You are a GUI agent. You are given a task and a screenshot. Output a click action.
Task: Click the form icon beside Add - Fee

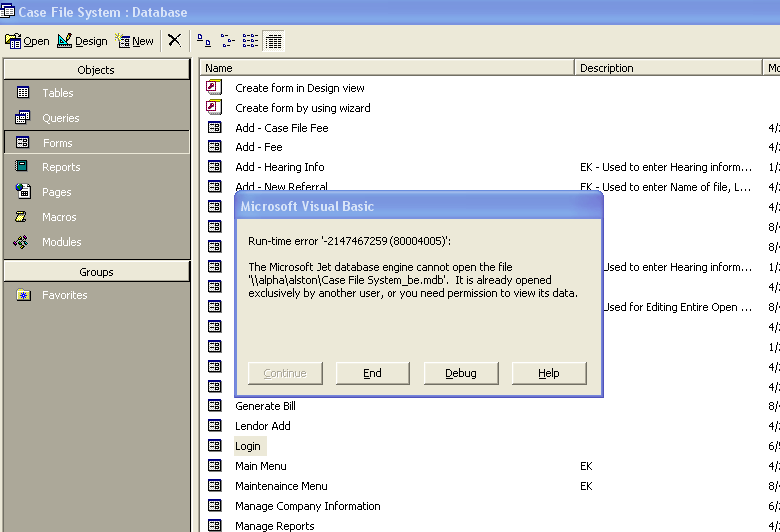(214, 146)
